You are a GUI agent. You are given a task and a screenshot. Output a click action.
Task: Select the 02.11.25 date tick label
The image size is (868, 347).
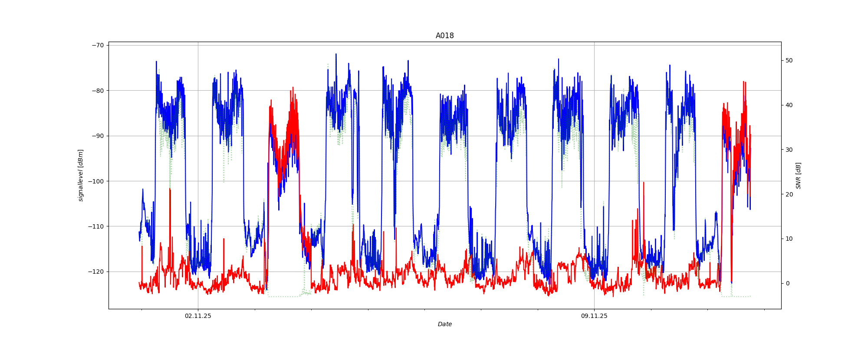pos(198,316)
